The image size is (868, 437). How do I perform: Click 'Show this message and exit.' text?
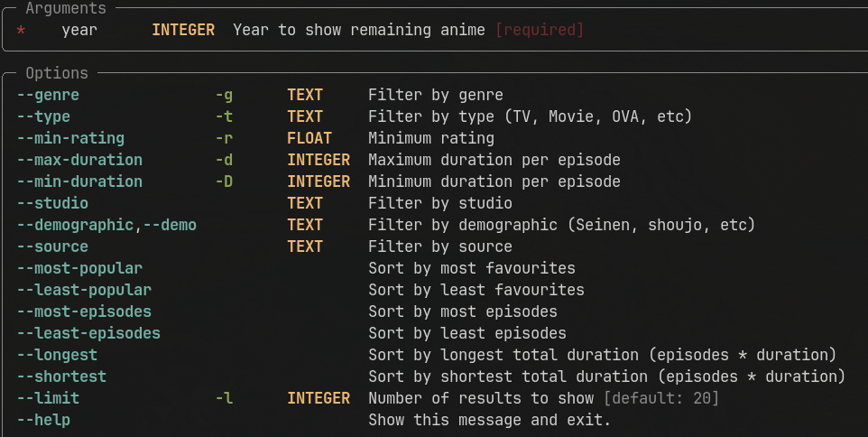pyautogui.click(x=489, y=420)
